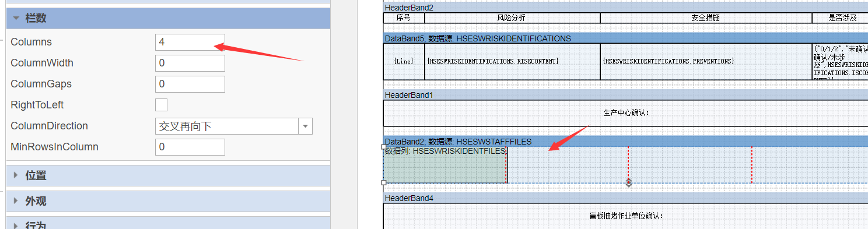Open the ColumnDirection dropdown arrow
The height and width of the screenshot is (229, 868).
pyautogui.click(x=306, y=126)
